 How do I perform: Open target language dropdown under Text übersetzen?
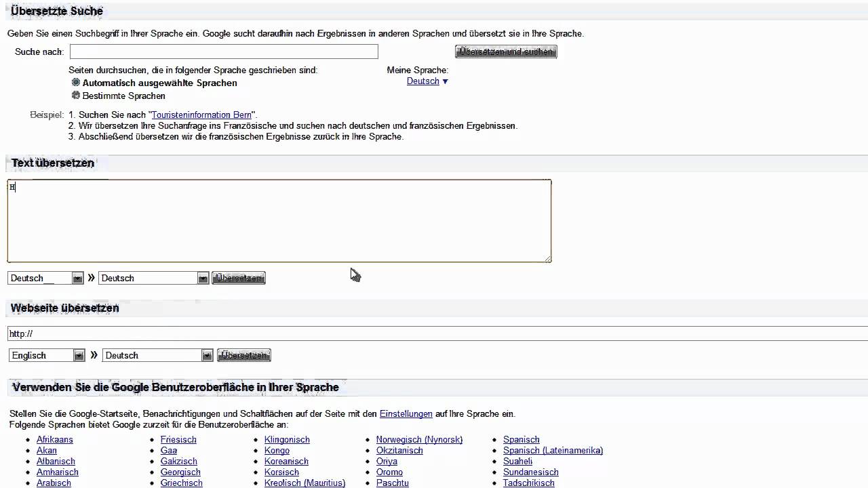(153, 278)
